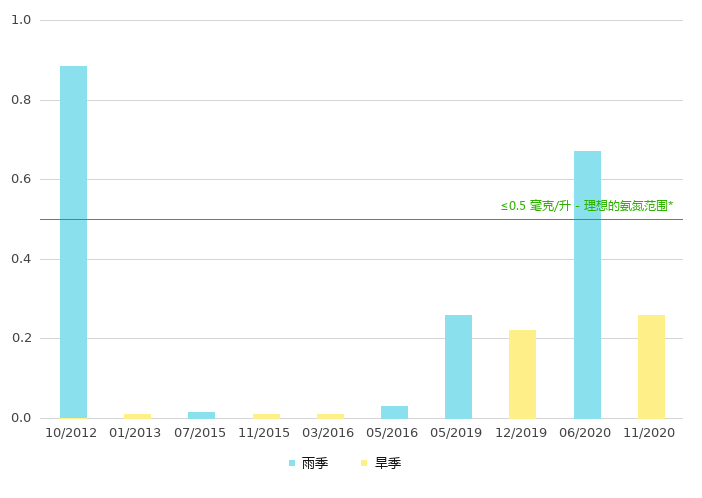Click the 06/2020 x-axis label
The image size is (702, 498).
(585, 433)
